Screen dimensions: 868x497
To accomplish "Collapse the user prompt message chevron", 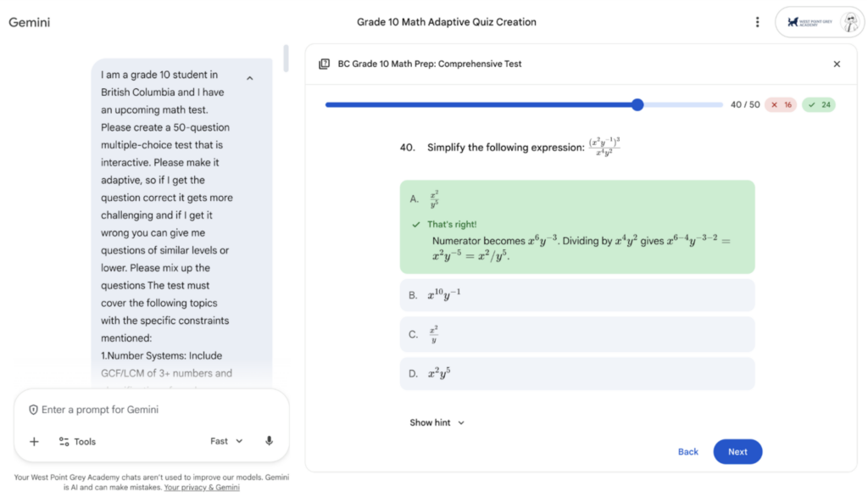I will click(x=250, y=78).
